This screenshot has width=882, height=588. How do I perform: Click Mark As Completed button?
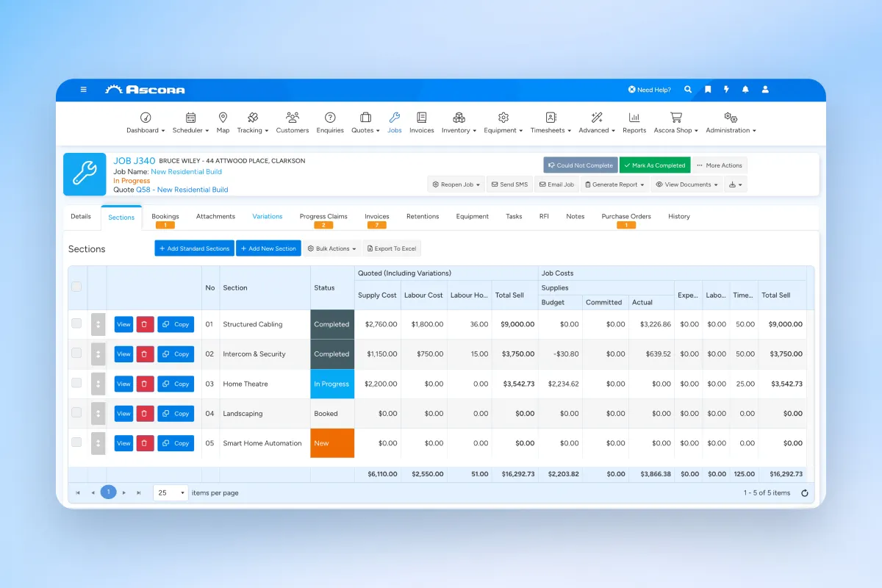(654, 165)
